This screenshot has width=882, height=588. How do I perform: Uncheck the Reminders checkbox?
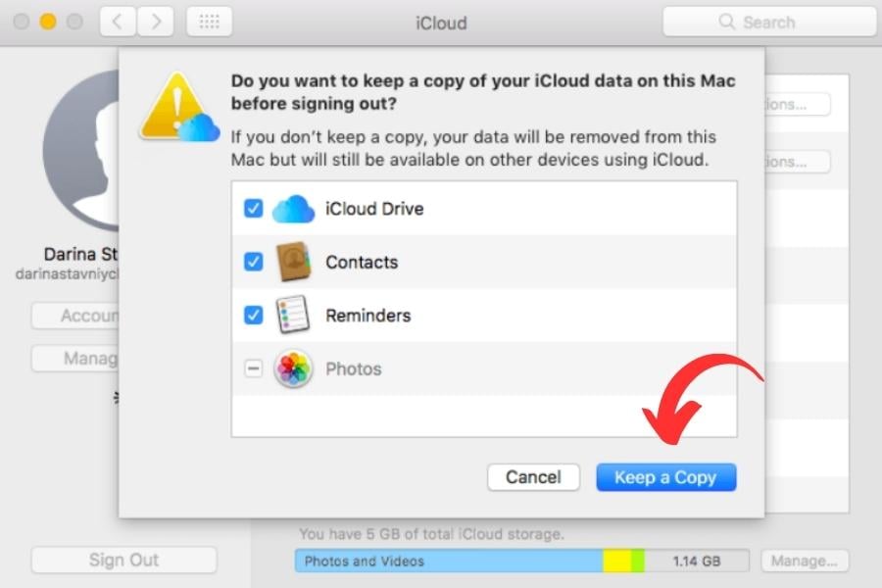tap(254, 316)
